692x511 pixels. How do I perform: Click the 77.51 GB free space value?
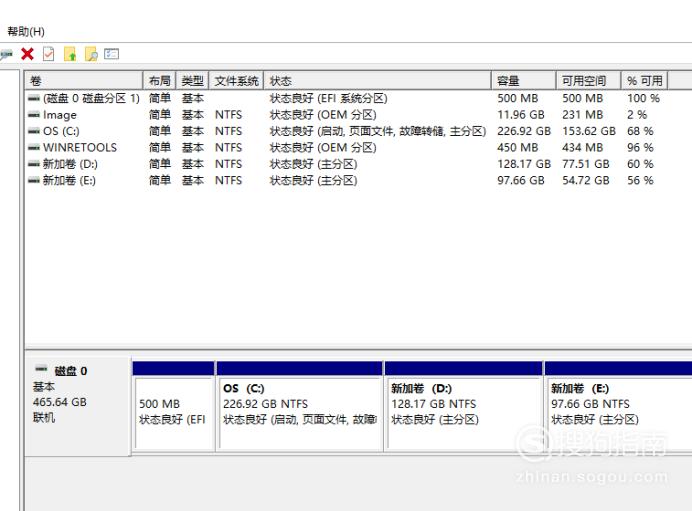[x=586, y=164]
